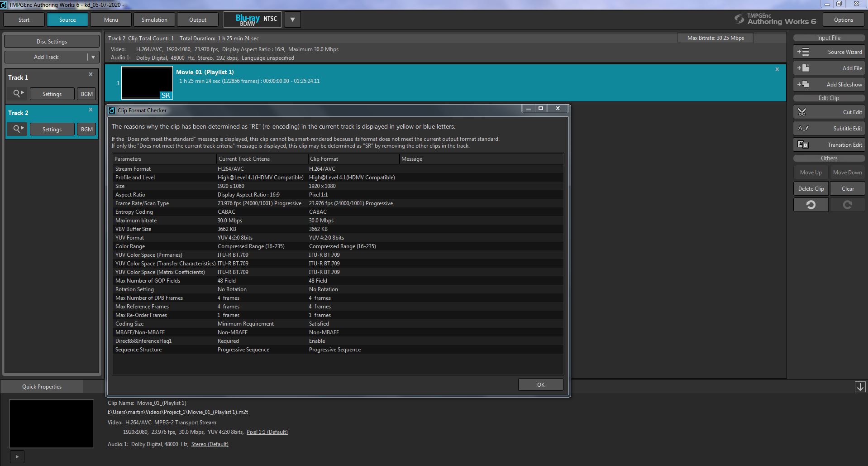Image resolution: width=868 pixels, height=466 pixels.
Task: Switch to the Source stage
Action: (67, 20)
